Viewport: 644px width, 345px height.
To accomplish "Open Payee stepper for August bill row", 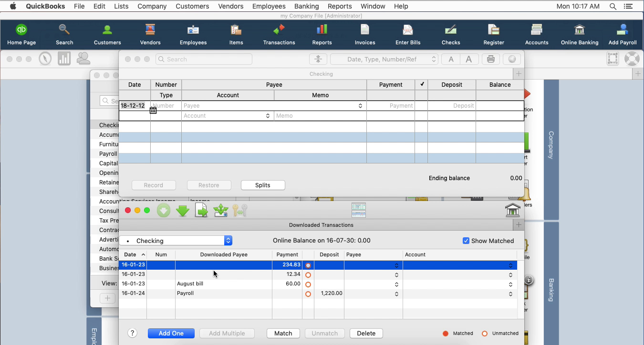I will point(396,284).
